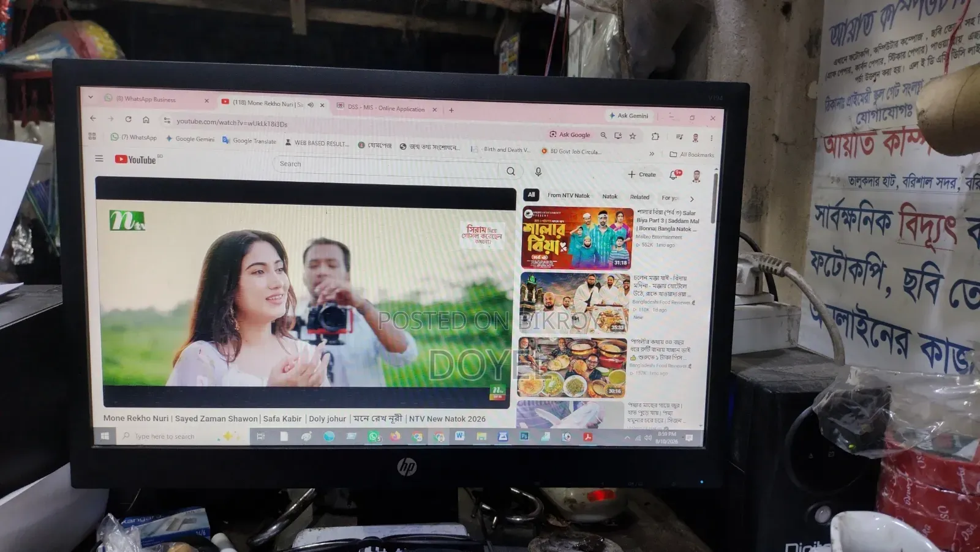Open the All Bookmarks folder

click(x=692, y=155)
